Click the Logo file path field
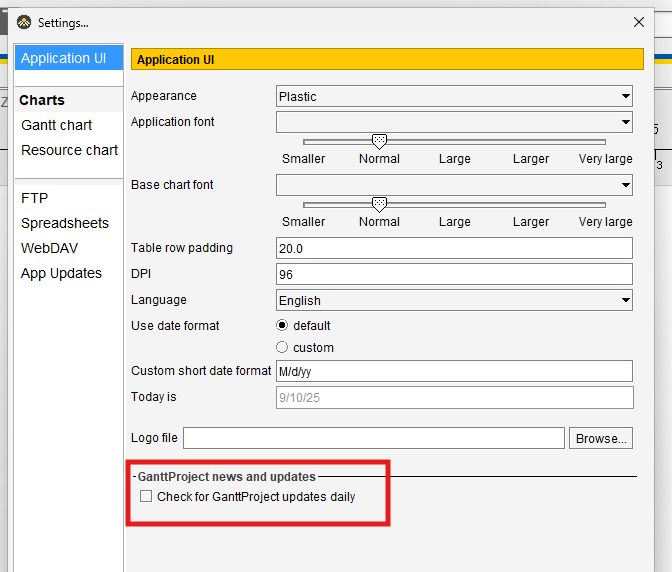This screenshot has height=572, width=672. pos(374,438)
